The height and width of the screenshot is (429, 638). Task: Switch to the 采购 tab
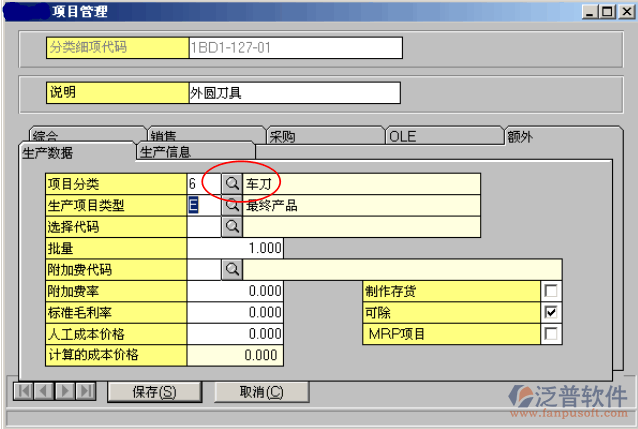[x=325, y=135]
